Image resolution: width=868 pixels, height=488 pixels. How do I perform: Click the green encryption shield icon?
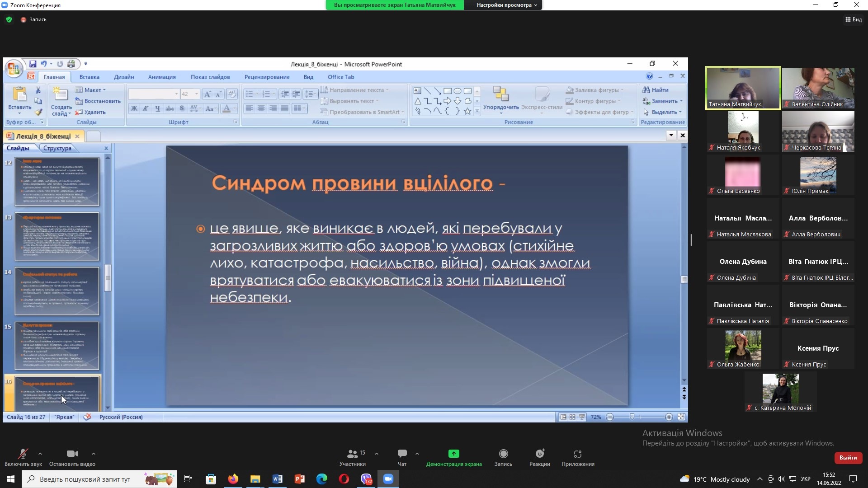[9, 19]
